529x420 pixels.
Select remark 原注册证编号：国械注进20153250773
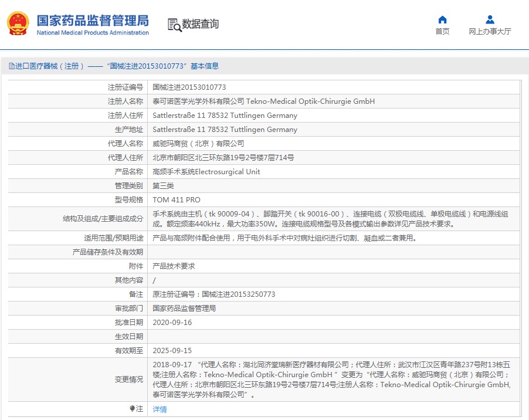tap(214, 294)
